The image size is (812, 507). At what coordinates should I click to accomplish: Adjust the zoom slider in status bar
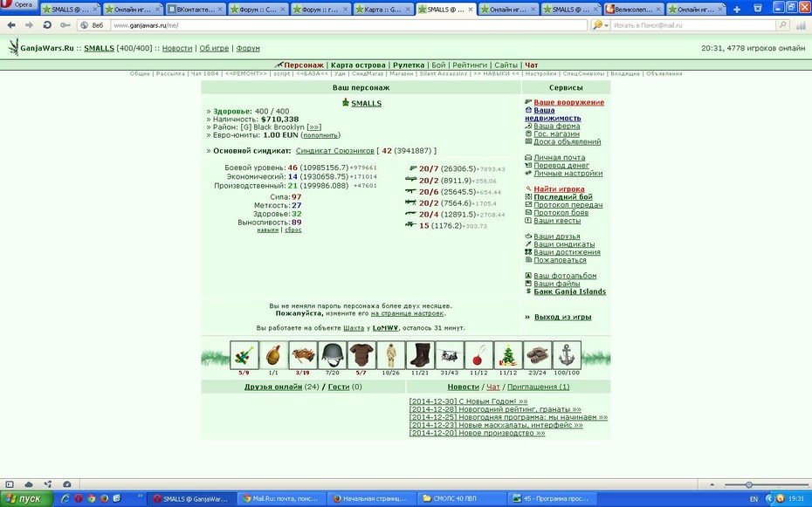click(748, 485)
